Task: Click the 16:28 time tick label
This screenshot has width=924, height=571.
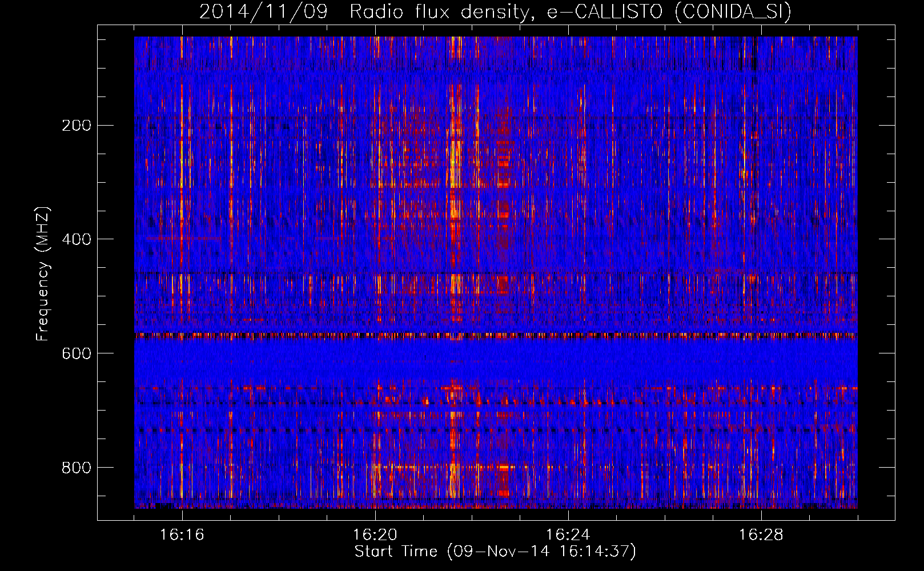Action: (x=761, y=535)
